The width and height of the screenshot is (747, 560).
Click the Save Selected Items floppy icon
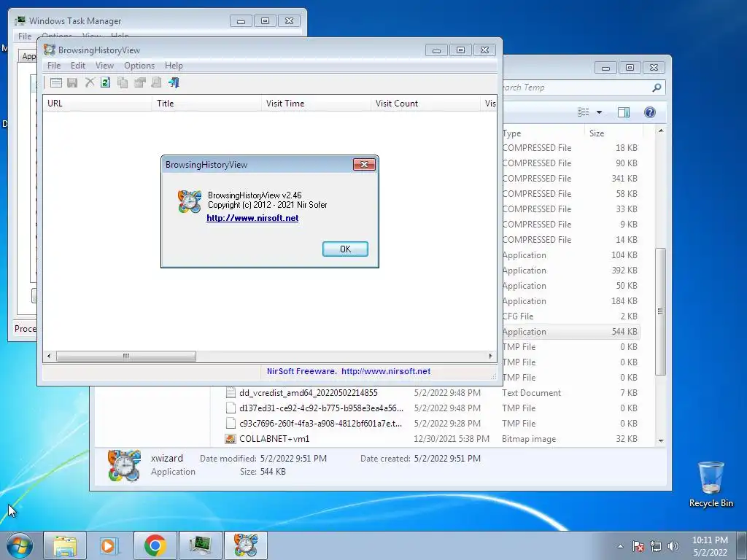tap(72, 82)
